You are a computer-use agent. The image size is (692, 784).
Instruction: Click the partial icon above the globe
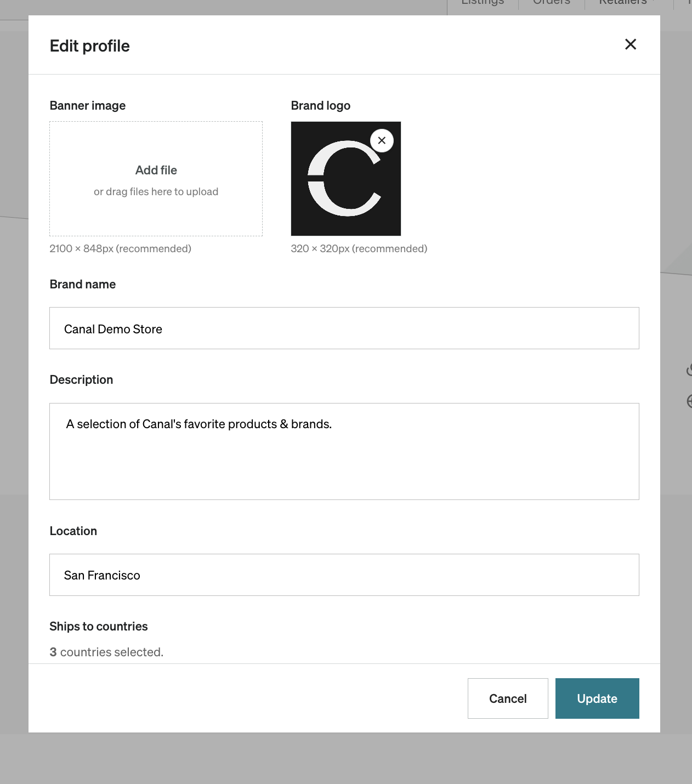[690, 370]
